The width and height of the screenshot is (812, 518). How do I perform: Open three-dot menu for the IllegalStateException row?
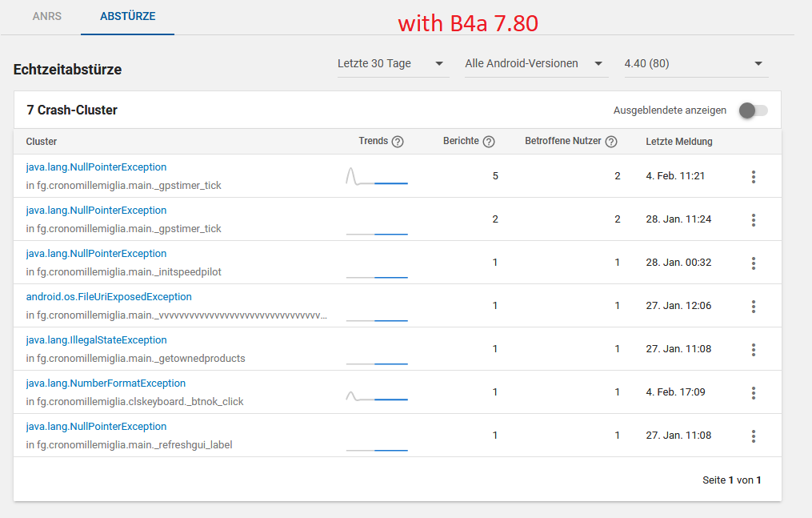754,350
